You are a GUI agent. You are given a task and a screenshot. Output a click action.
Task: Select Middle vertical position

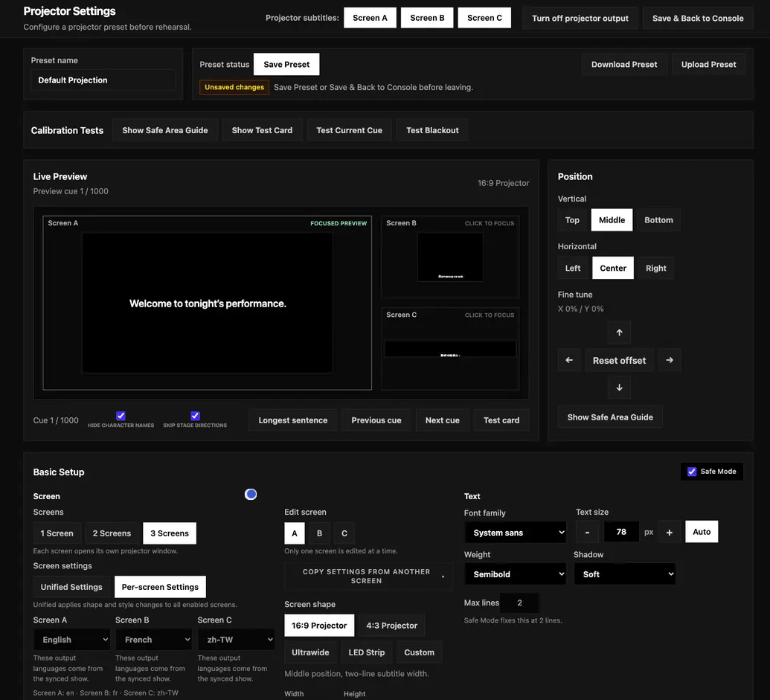click(612, 220)
